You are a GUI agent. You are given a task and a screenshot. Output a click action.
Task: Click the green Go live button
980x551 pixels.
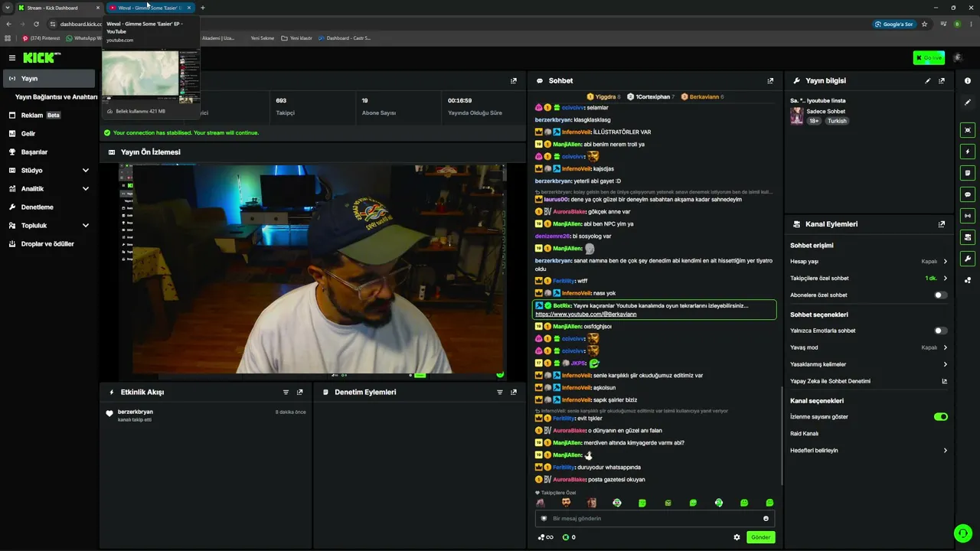[x=929, y=58]
